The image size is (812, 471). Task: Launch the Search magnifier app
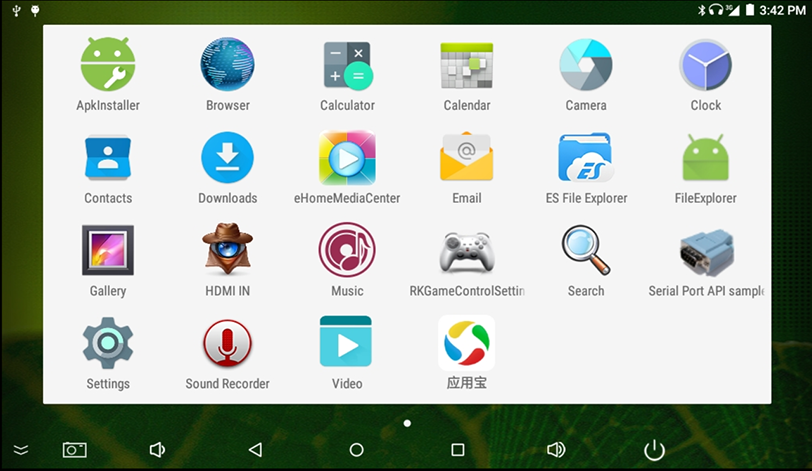pos(586,250)
